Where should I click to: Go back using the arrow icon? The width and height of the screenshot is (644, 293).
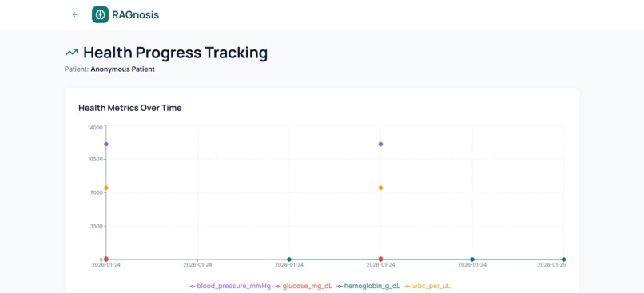click(75, 15)
